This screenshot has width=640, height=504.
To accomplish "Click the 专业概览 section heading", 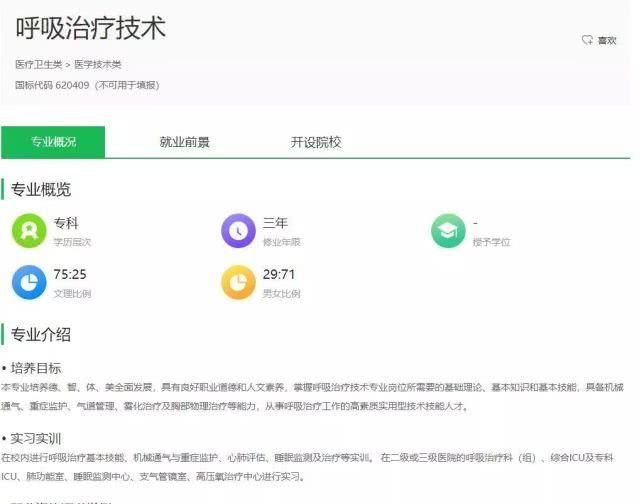I will click(41, 190).
